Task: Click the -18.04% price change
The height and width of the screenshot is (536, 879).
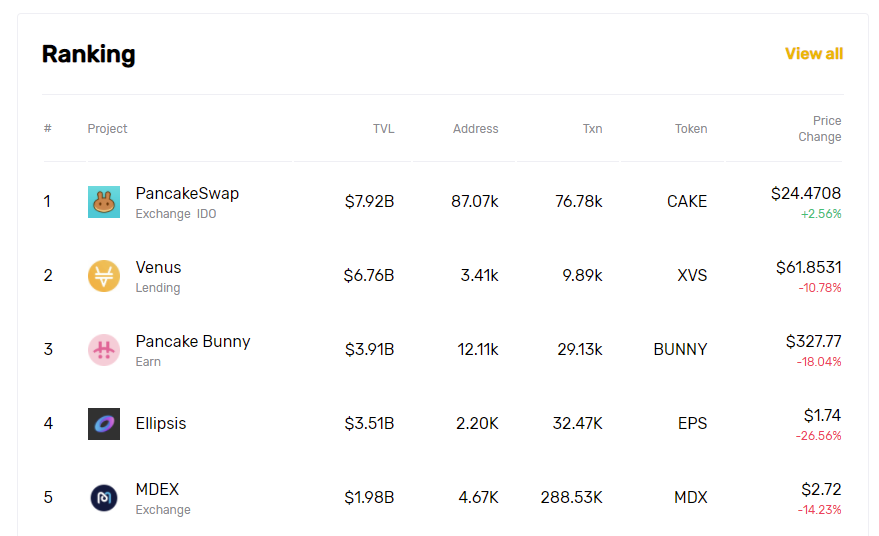Action: tap(819, 362)
